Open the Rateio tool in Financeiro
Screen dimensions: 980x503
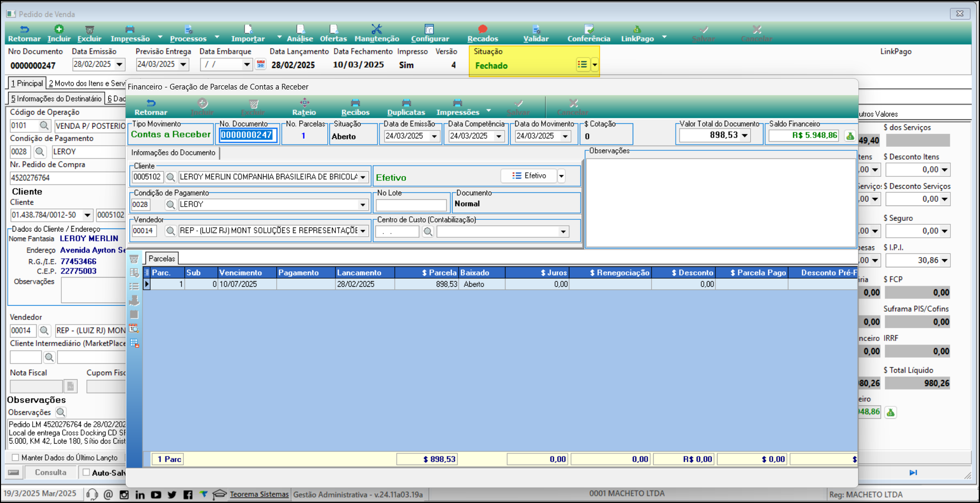coord(304,107)
